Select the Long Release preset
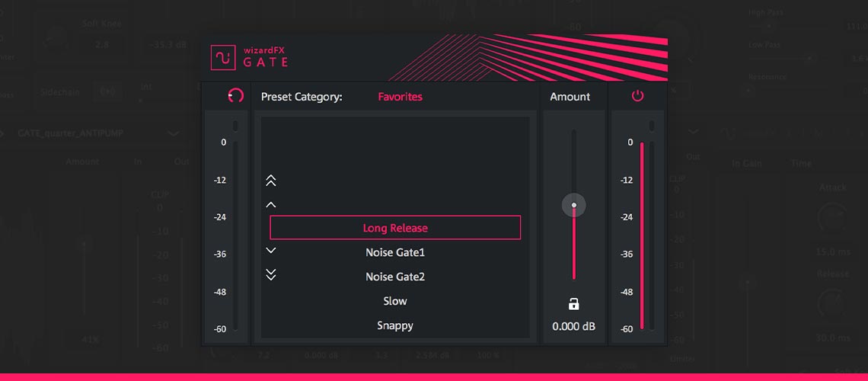Screen dimensions: 868x381 (x=395, y=228)
